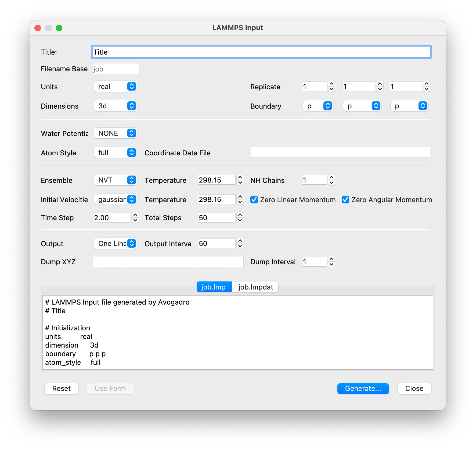Increase the second Replicate value
Screen dimensions: 476x450
click(380, 84)
